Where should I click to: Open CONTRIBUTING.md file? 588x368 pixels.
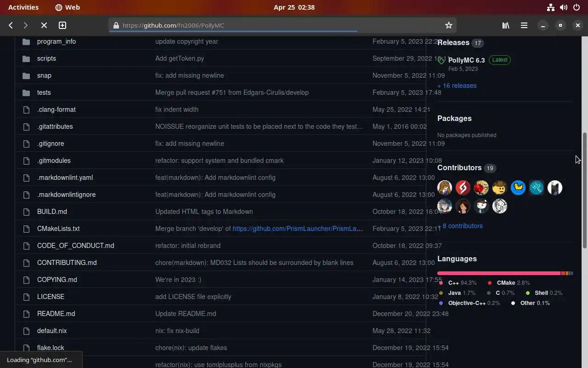67,263
